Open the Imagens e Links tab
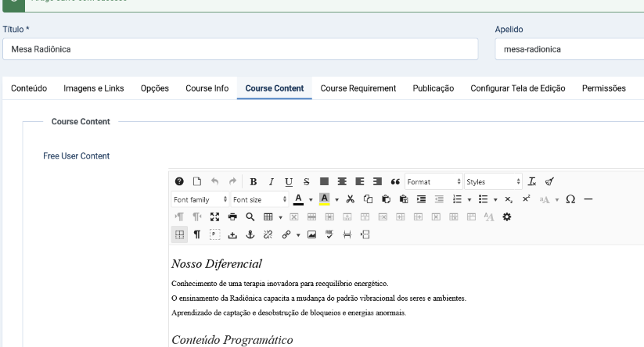 [x=94, y=88]
